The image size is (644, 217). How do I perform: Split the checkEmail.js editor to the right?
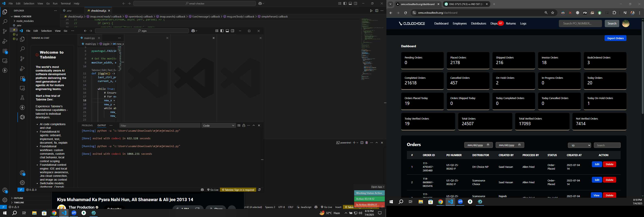(377, 11)
